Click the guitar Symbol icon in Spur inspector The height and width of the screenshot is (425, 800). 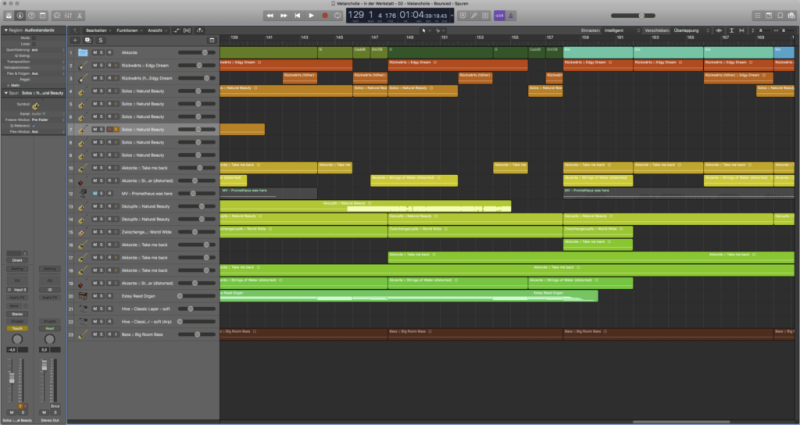click(x=35, y=106)
